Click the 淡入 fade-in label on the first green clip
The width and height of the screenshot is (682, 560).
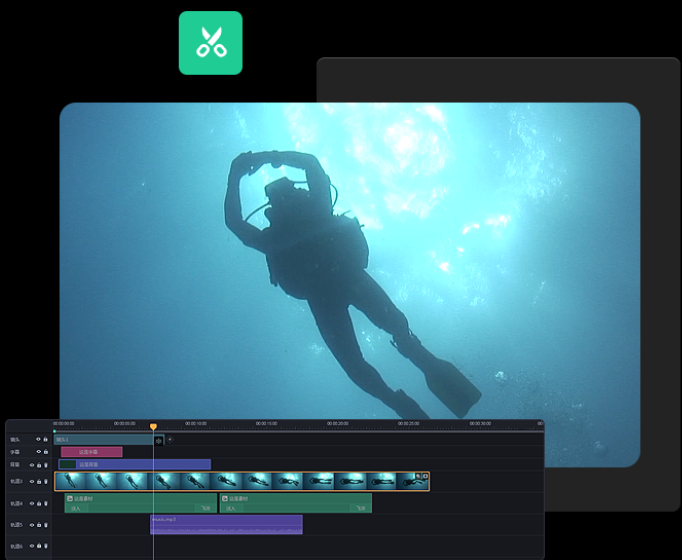[76, 509]
